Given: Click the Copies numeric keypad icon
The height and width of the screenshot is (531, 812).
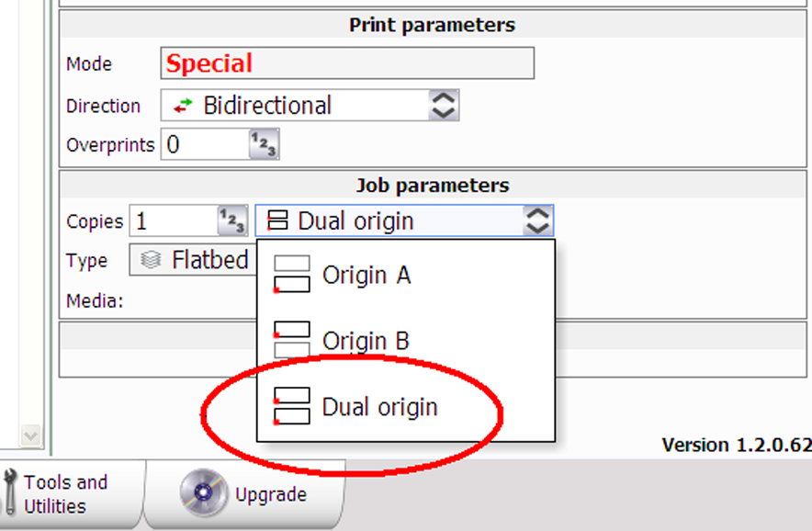Looking at the screenshot, I should (x=231, y=221).
